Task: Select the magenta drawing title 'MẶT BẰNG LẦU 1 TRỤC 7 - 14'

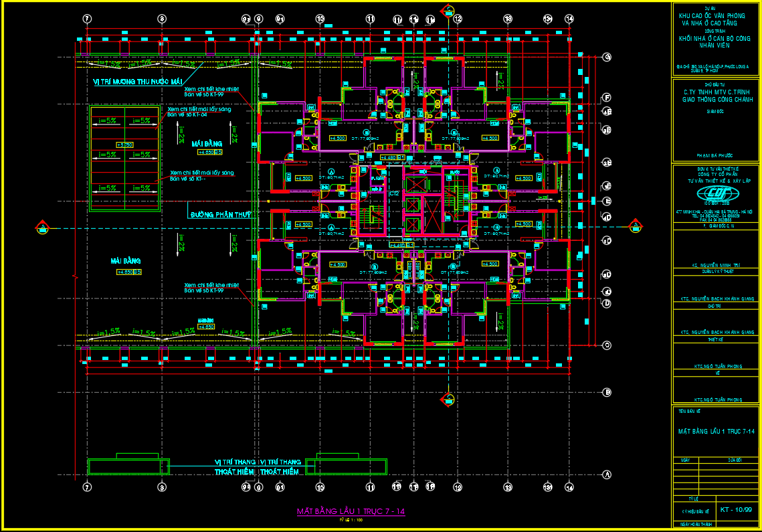Action: [351, 511]
